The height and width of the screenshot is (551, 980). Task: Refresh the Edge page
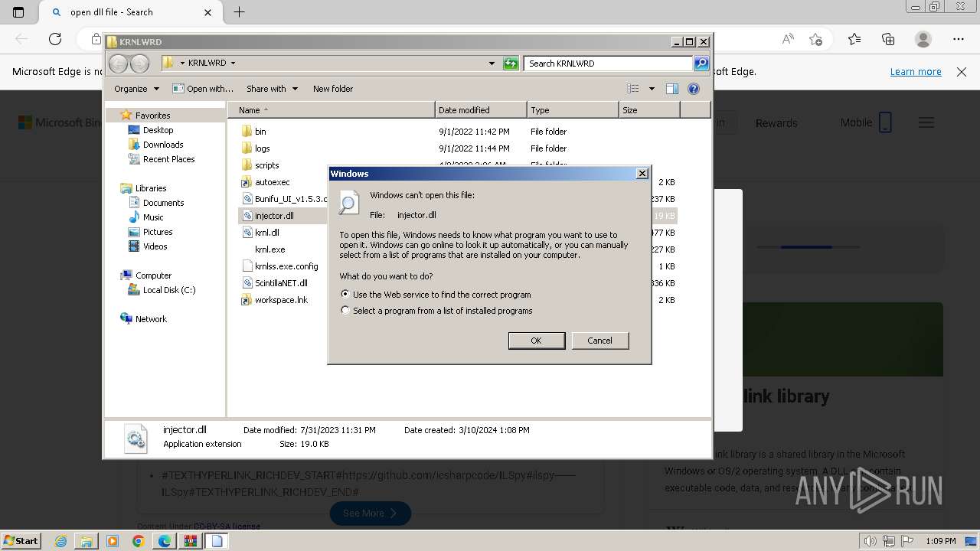pyautogui.click(x=55, y=39)
